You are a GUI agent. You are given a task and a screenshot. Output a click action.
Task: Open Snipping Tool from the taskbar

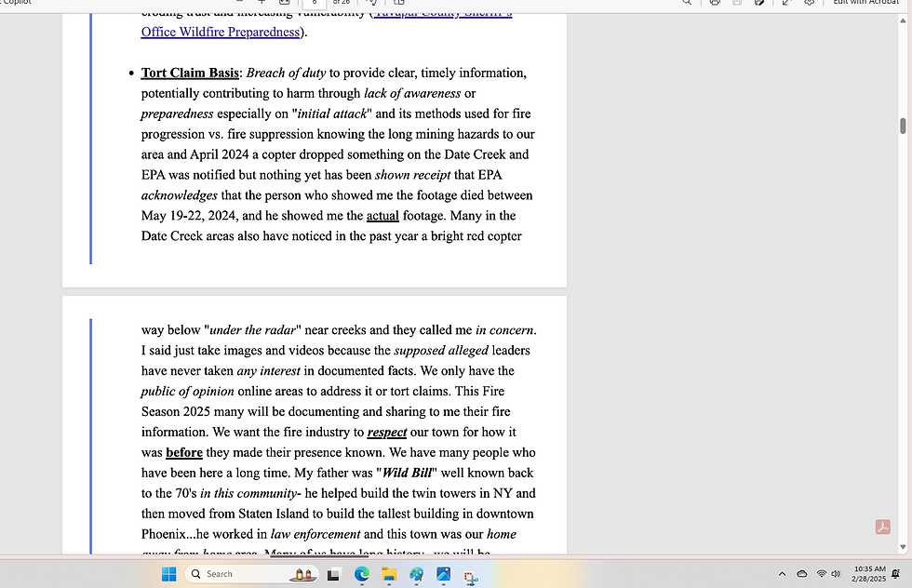point(471,576)
